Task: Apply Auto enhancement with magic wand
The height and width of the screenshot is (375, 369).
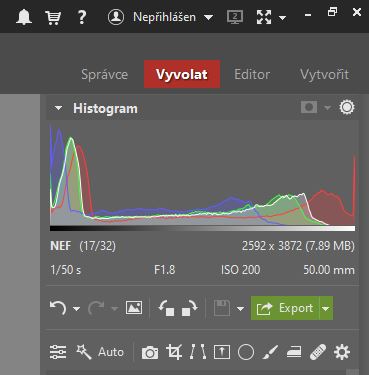Action: click(x=100, y=352)
